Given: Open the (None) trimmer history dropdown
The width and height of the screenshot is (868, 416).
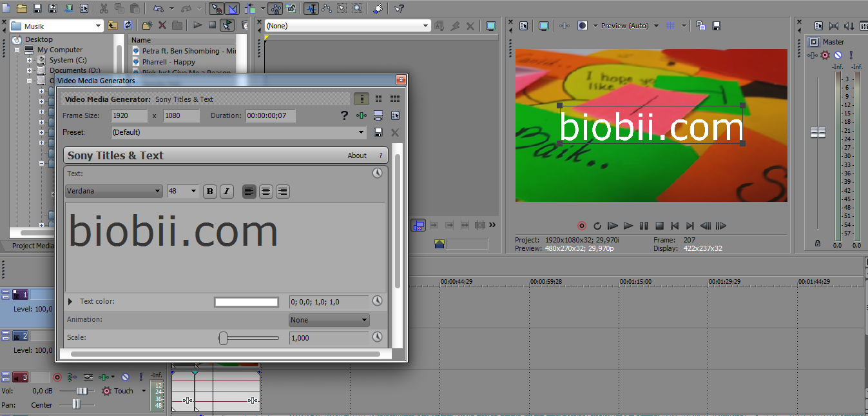Looking at the screenshot, I should pos(425,26).
